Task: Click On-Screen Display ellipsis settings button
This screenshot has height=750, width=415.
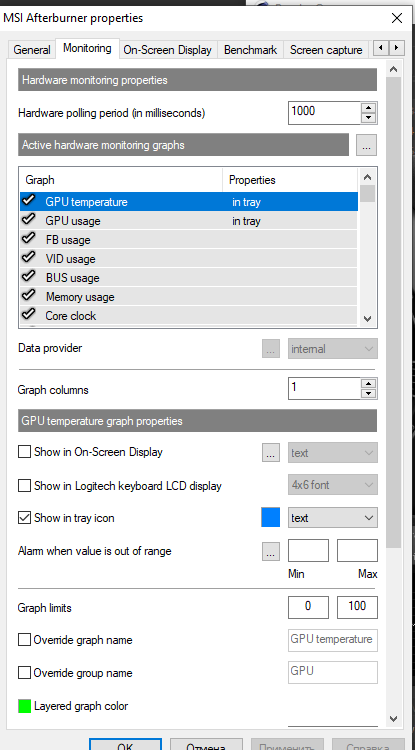Action: [271, 452]
